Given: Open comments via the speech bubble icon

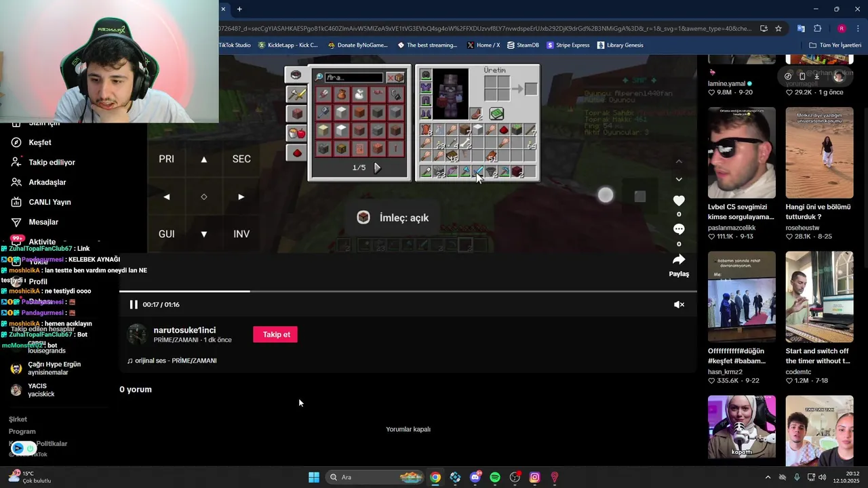Looking at the screenshot, I should point(679,229).
